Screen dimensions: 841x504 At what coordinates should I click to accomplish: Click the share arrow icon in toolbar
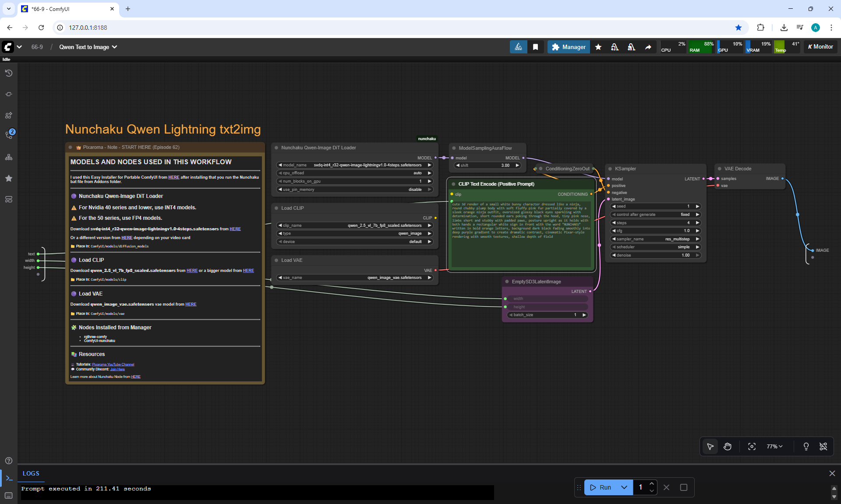point(648,47)
